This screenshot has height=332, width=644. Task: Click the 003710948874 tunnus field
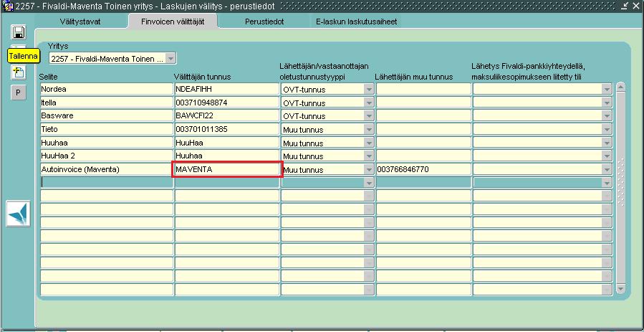tap(227, 103)
